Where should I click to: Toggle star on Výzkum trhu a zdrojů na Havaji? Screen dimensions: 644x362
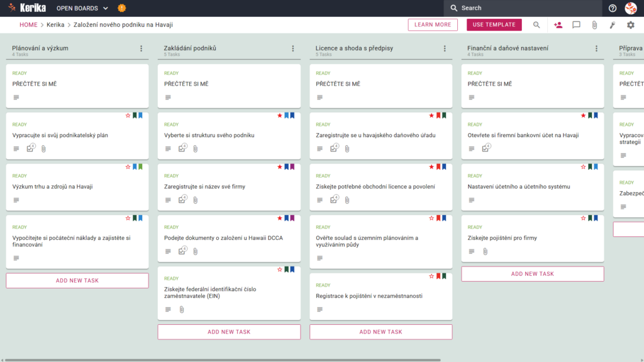pyautogui.click(x=128, y=167)
